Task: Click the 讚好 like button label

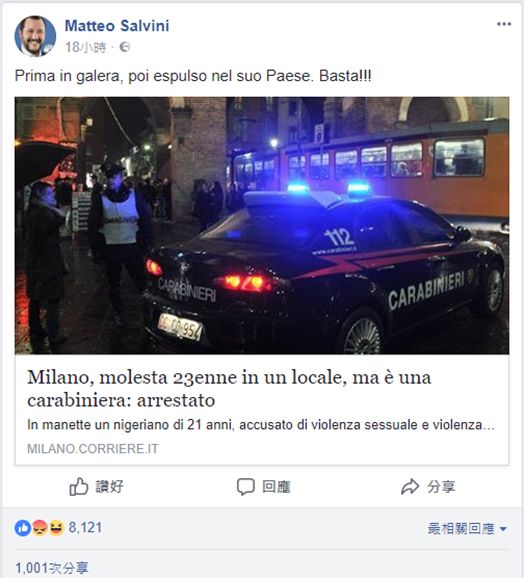Action: [110, 487]
